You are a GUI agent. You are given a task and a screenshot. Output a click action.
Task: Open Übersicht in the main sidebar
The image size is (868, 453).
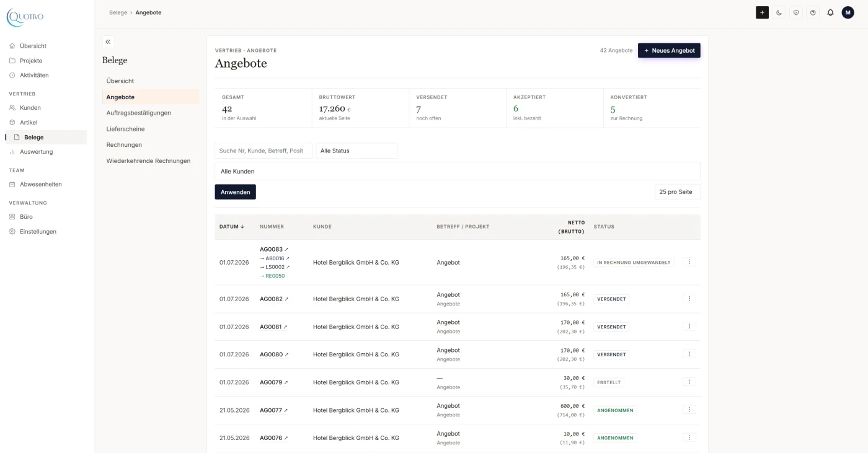(x=33, y=46)
